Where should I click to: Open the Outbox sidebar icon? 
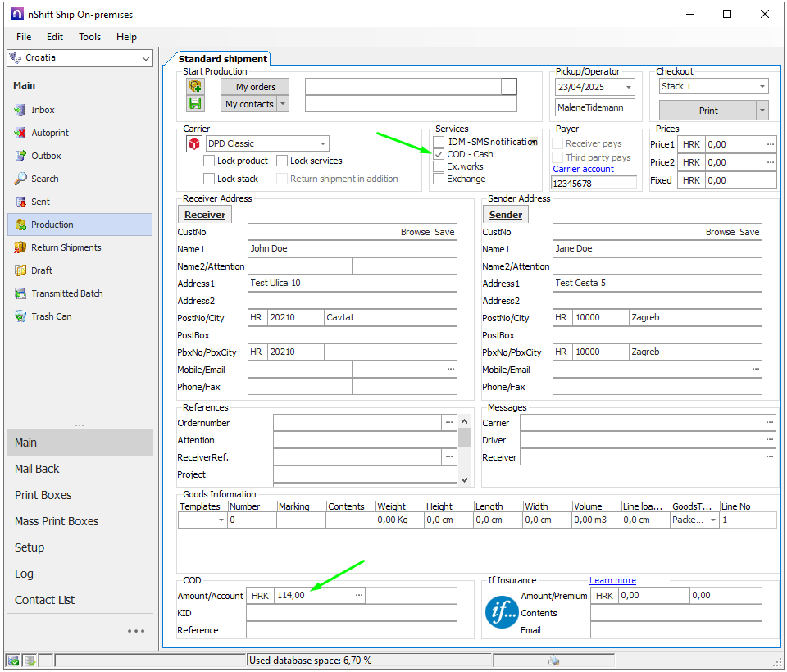point(21,156)
